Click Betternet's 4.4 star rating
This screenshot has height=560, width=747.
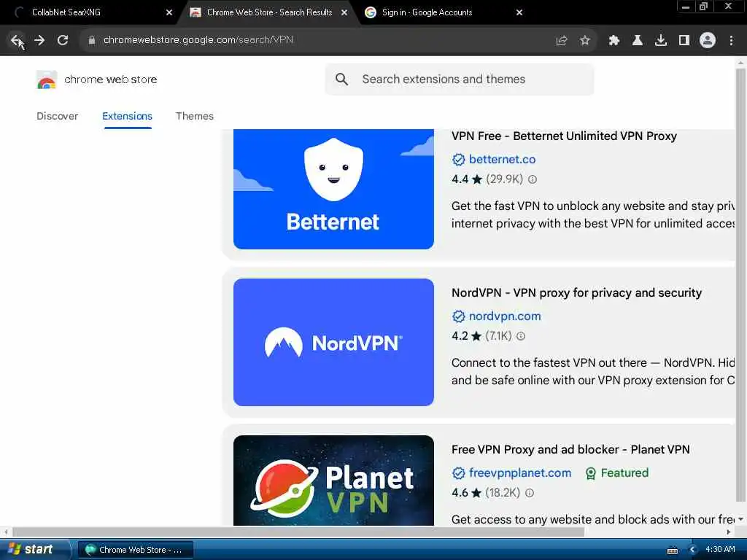pos(467,179)
